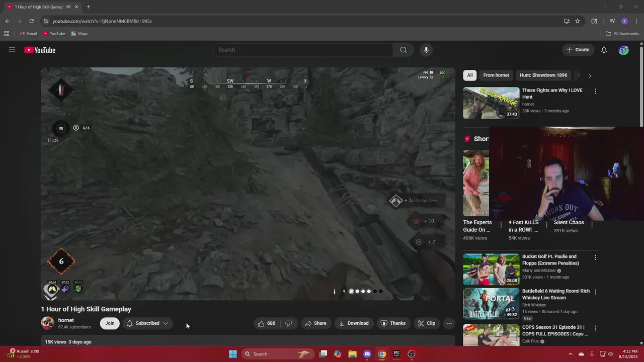Share the video
This screenshot has width=644, height=362.
pos(315,323)
